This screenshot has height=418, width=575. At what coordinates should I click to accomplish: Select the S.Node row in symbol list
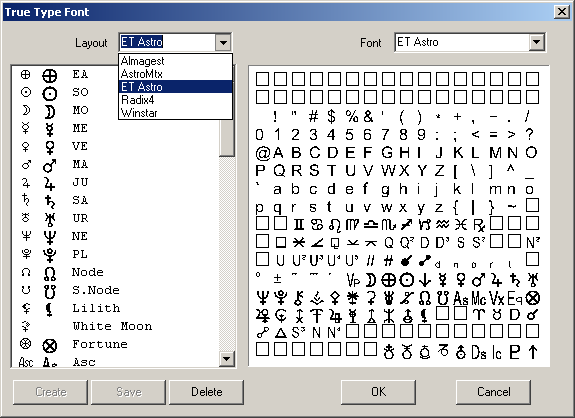(116, 290)
